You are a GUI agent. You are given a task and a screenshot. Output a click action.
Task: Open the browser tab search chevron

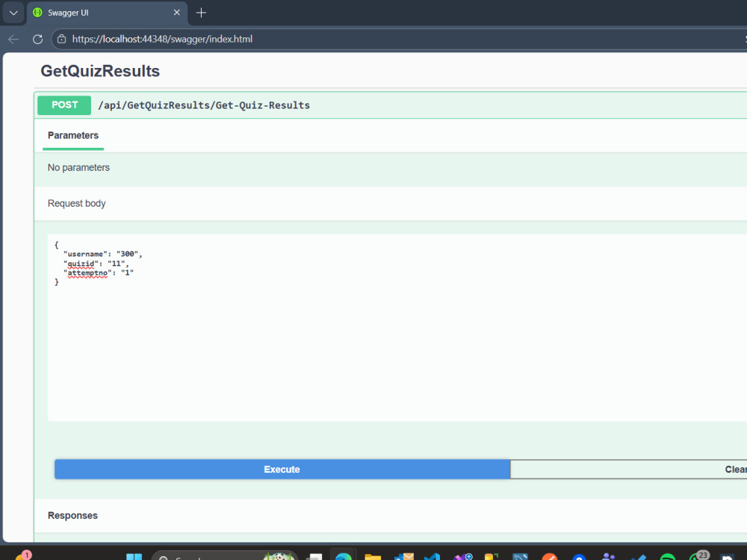click(13, 13)
